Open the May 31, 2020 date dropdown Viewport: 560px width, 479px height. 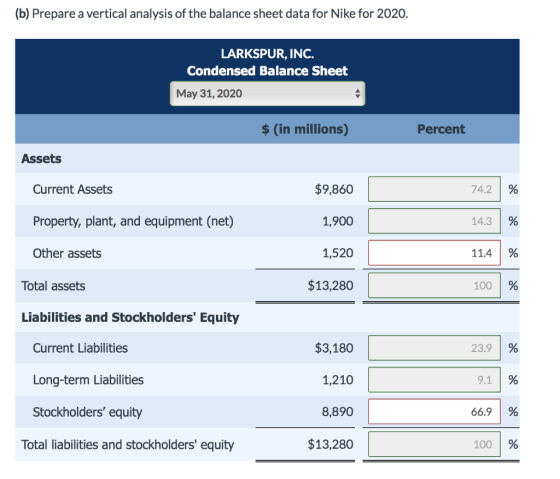point(267,94)
